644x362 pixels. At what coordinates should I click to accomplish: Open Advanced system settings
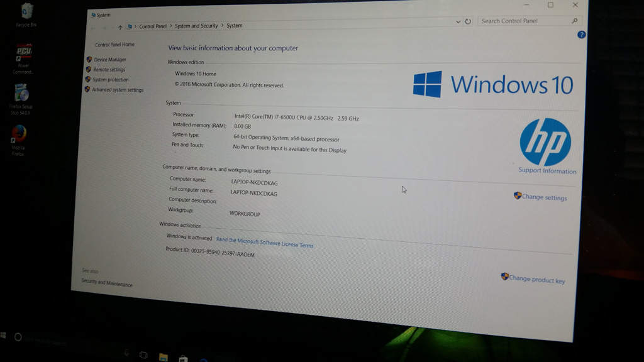click(x=118, y=89)
